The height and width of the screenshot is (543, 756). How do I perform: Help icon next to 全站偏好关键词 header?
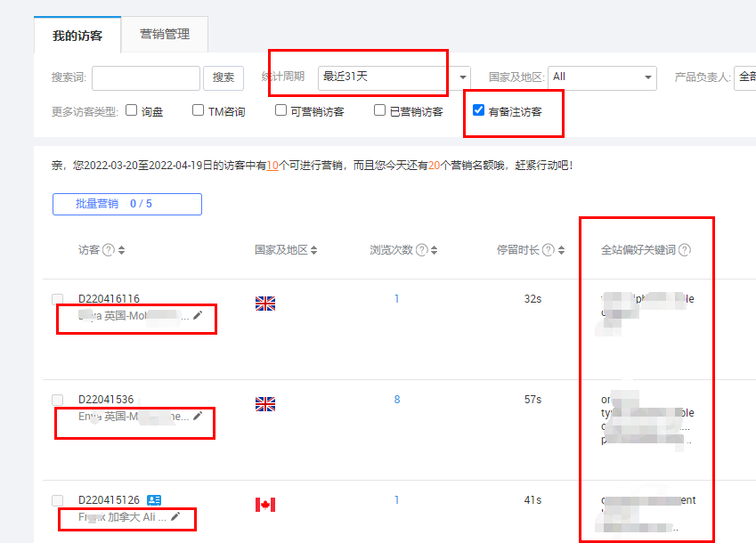pos(685,249)
